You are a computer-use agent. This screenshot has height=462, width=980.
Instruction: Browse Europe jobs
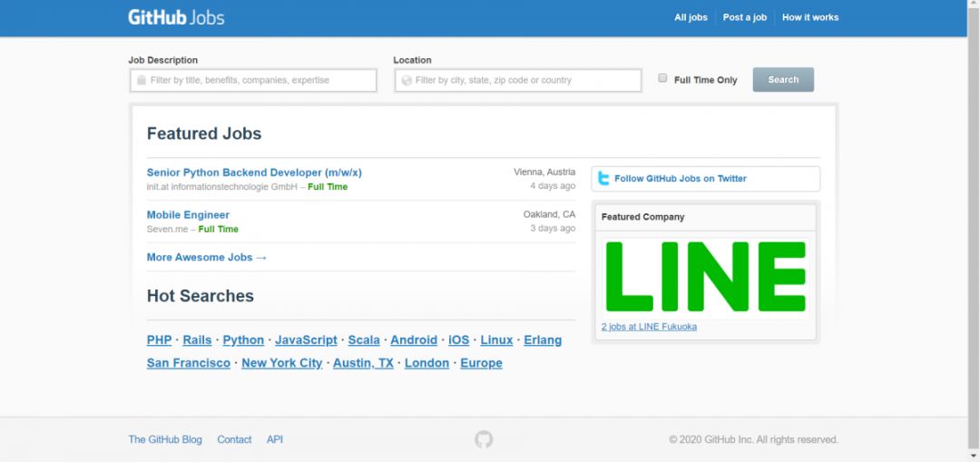point(481,363)
